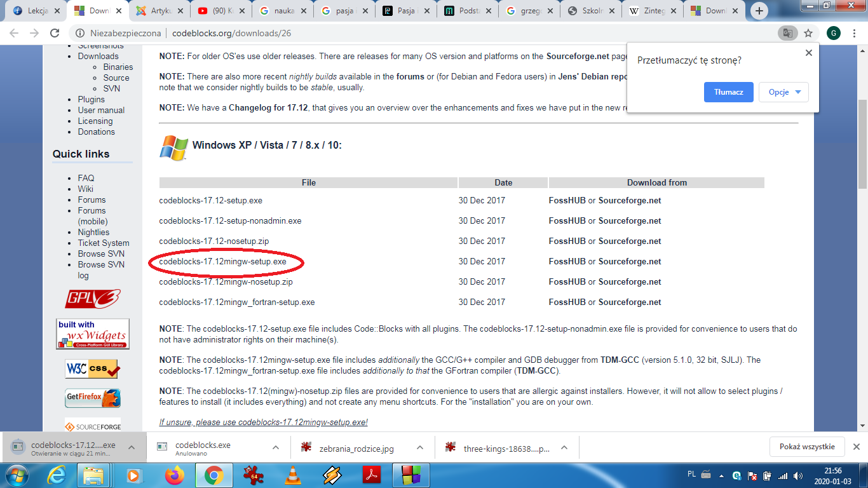Screen dimensions: 868x488
Task: Open Sourceforge.net link for codeblocks-17.12-setup.exe
Action: pyautogui.click(x=630, y=200)
